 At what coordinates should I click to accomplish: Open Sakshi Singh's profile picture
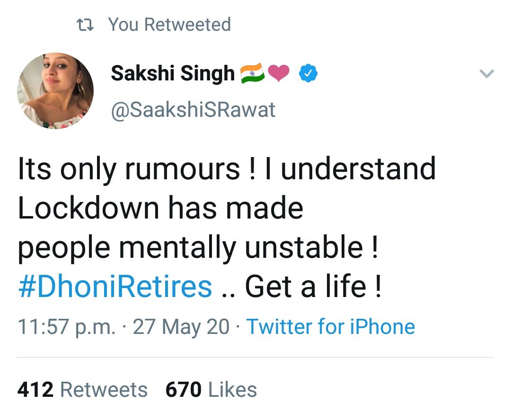click(x=55, y=91)
